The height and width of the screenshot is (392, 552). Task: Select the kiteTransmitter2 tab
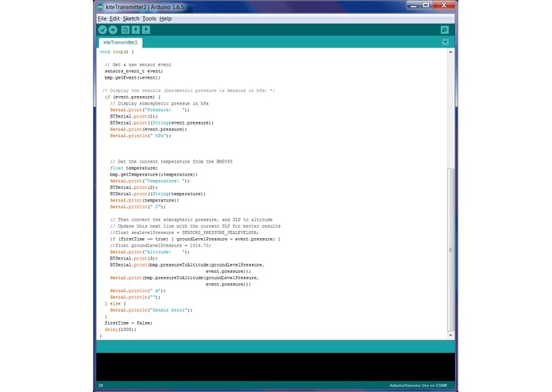(121, 43)
